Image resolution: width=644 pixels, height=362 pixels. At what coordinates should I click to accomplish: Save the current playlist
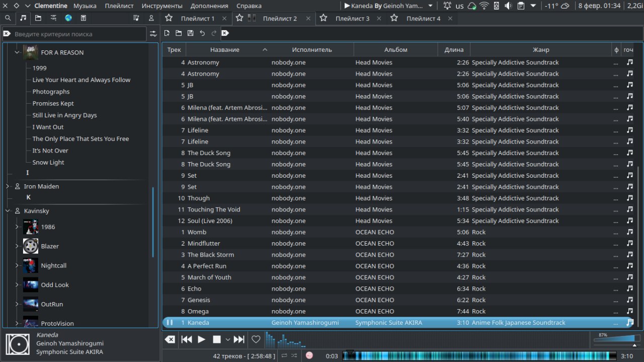[x=190, y=33]
